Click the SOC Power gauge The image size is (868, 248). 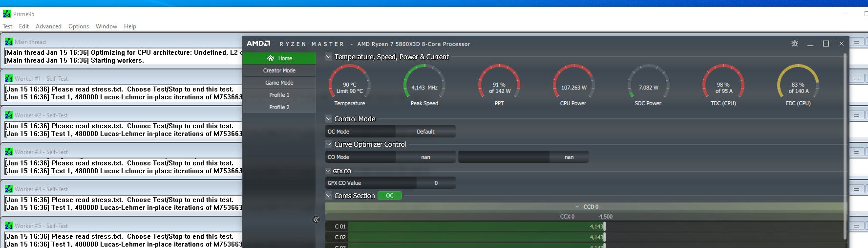click(x=648, y=85)
